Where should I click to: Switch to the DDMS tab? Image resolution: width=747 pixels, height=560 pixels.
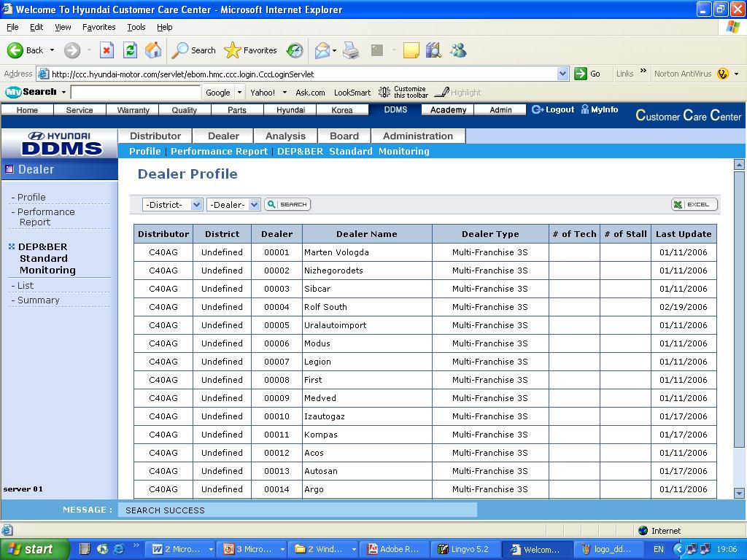coord(395,109)
